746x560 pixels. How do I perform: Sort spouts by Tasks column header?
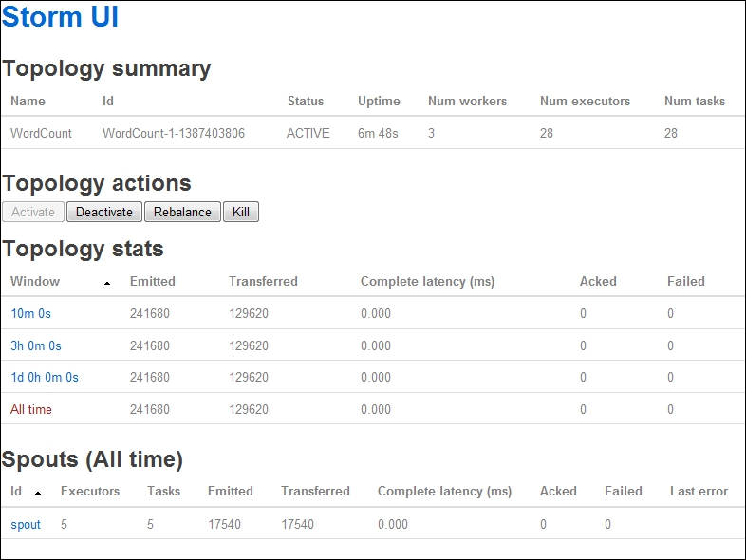(163, 491)
